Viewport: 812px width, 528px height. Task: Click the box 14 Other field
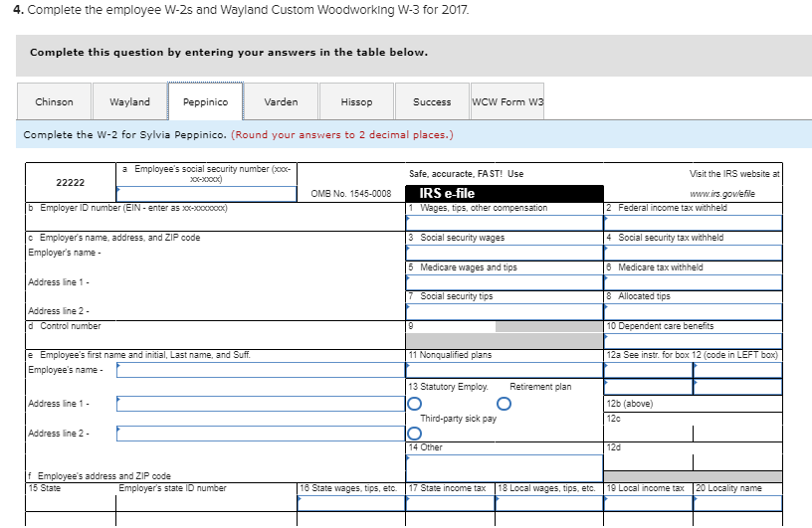[x=505, y=468]
